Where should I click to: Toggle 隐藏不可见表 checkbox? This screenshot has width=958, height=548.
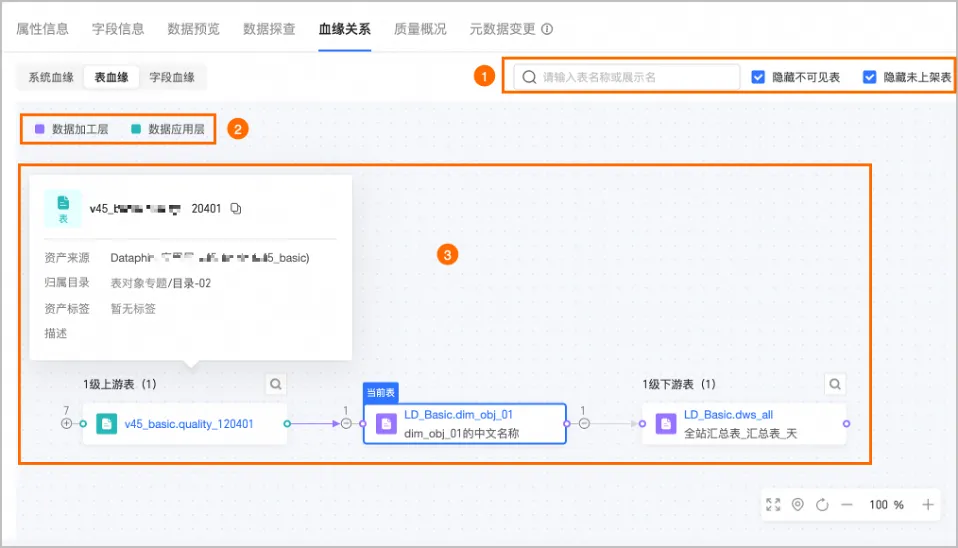click(x=758, y=77)
